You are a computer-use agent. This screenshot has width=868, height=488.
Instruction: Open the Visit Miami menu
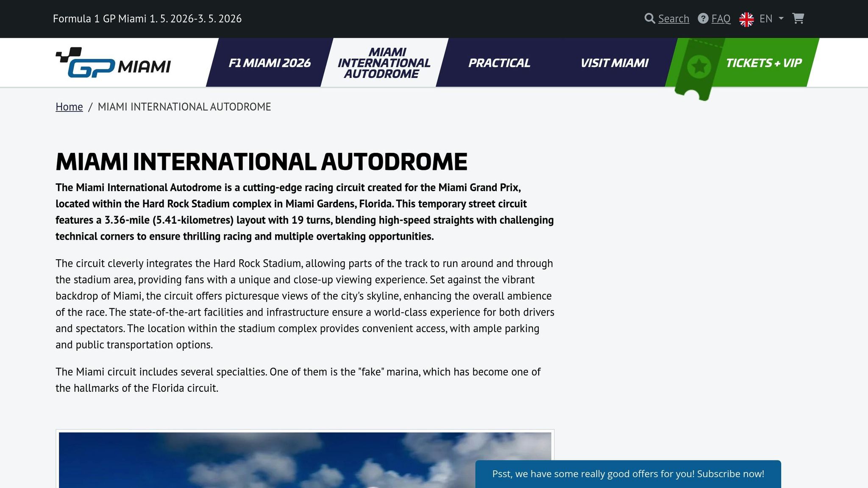(614, 63)
